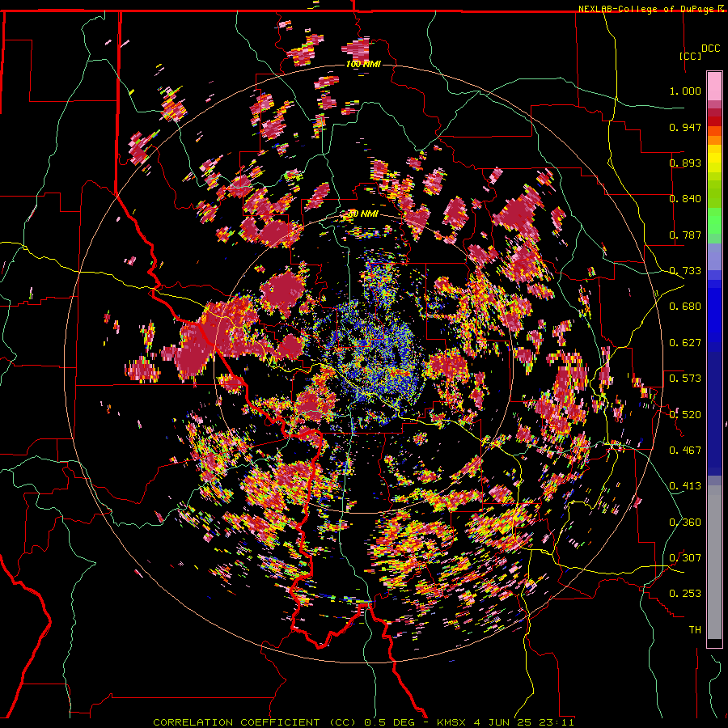
Task: Click the 0.947 scale value
Action: (685, 127)
